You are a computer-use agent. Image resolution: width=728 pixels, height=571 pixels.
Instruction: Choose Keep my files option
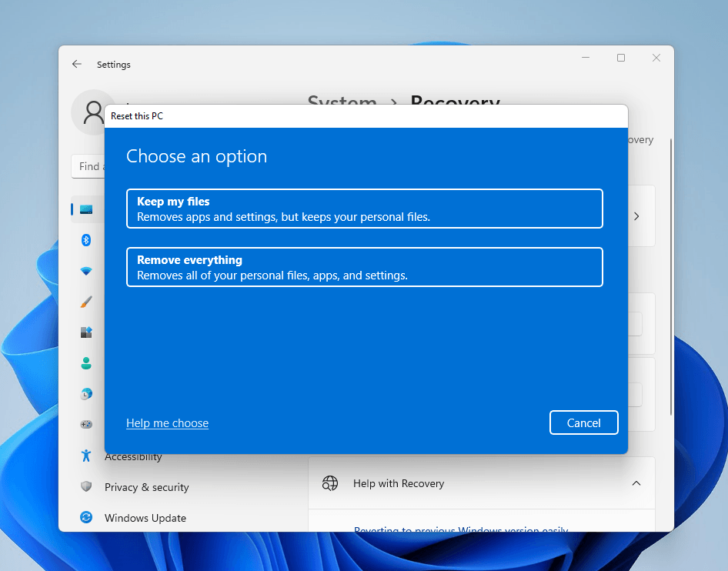(x=365, y=209)
